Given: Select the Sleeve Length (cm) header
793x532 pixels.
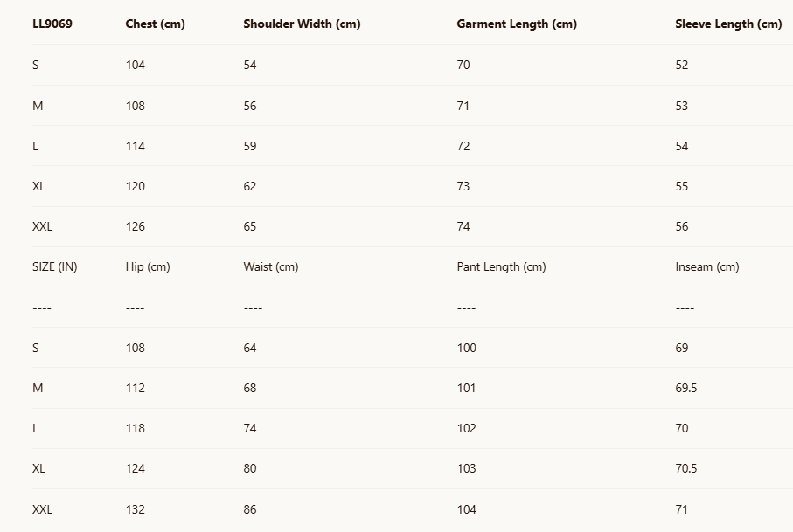Looking at the screenshot, I should coord(728,24).
